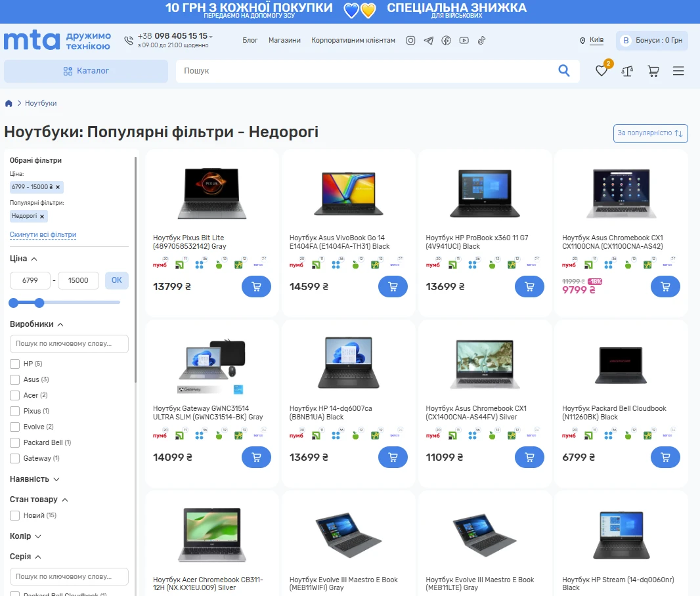Viewport: 700px width, 596px height.
Task: Check the Evolve manufacturer checkbox
Action: pyautogui.click(x=14, y=427)
